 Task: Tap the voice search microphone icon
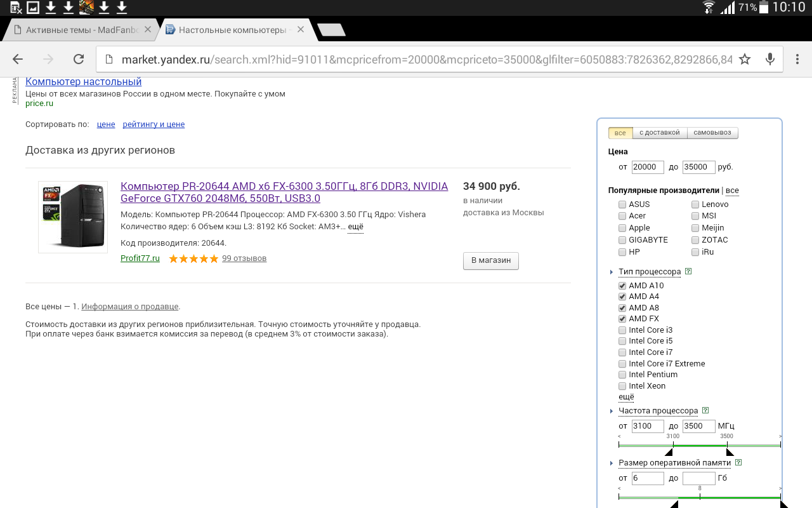pyautogui.click(x=770, y=59)
